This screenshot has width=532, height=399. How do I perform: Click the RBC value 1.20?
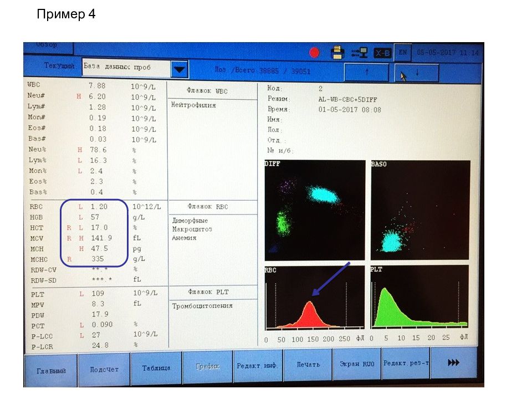point(99,207)
